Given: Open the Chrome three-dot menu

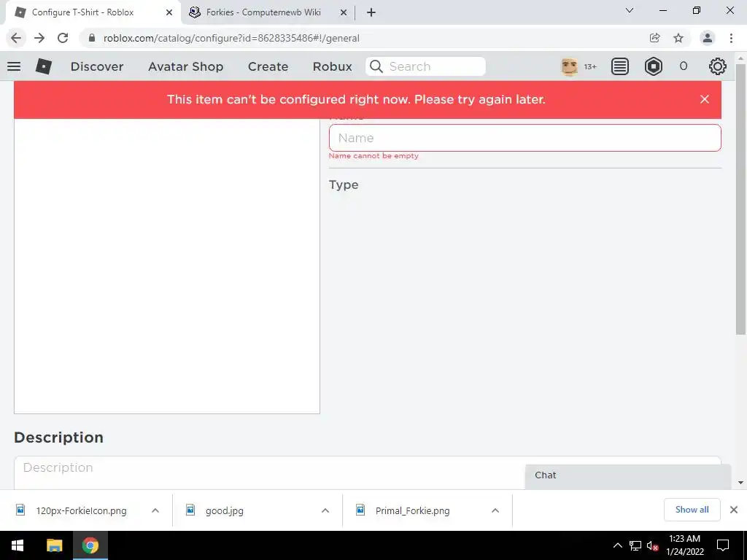Looking at the screenshot, I should 731,38.
